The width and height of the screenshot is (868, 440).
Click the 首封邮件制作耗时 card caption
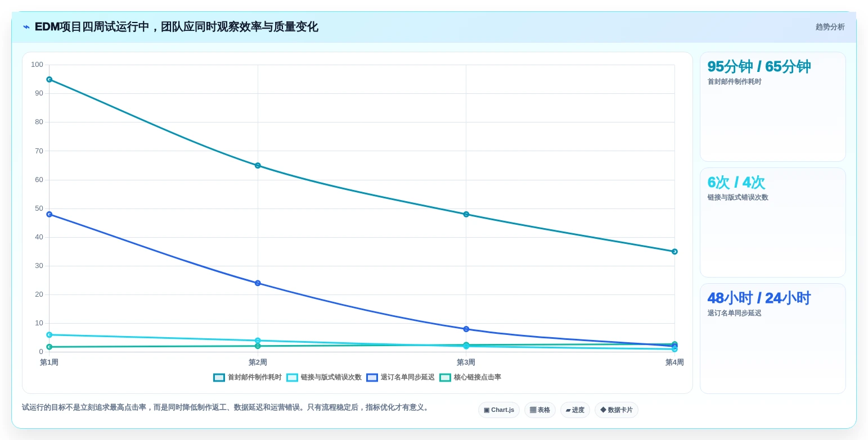coord(734,82)
